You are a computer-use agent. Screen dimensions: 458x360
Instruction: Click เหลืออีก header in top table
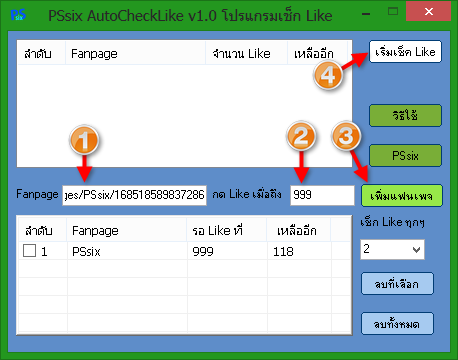(x=317, y=53)
